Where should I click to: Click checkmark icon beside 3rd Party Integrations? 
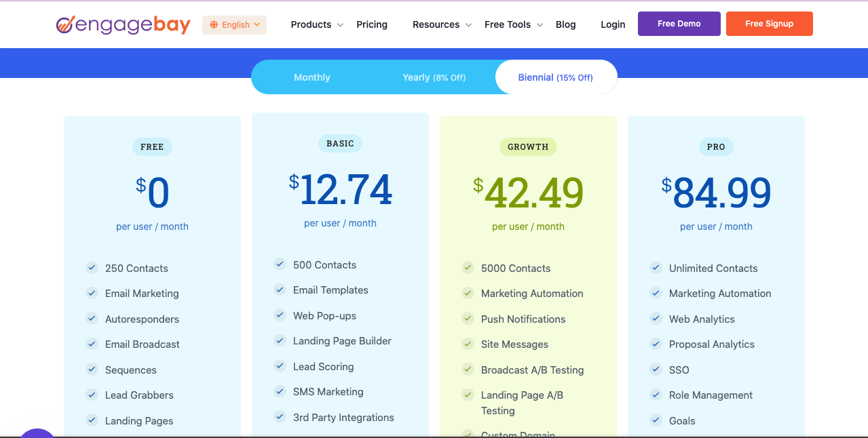pos(280,417)
